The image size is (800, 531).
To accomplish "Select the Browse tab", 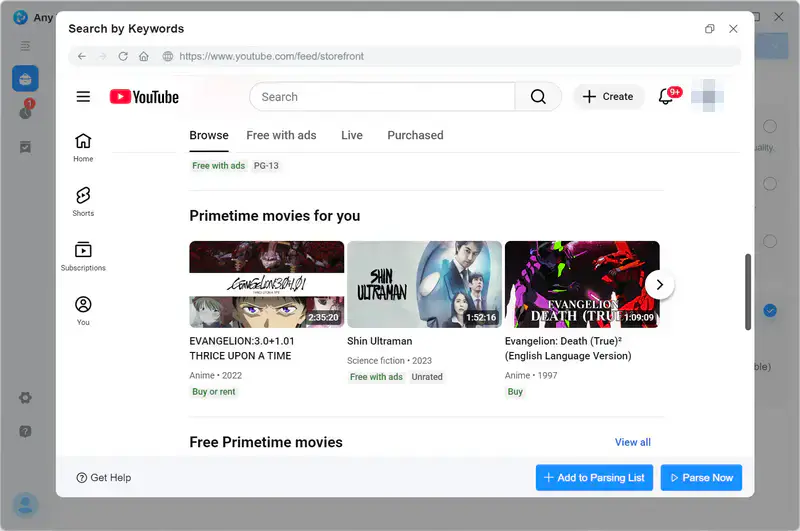I will (x=209, y=135).
